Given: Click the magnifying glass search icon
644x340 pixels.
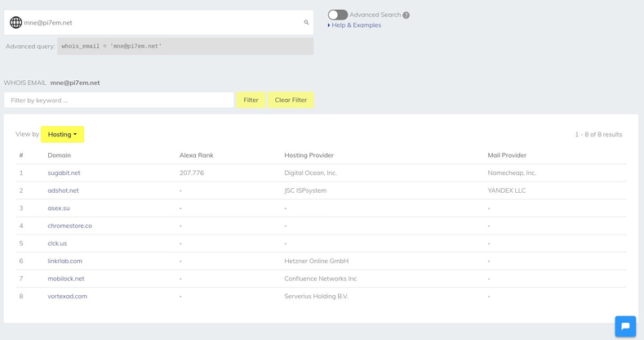Looking at the screenshot, I should (306, 22).
